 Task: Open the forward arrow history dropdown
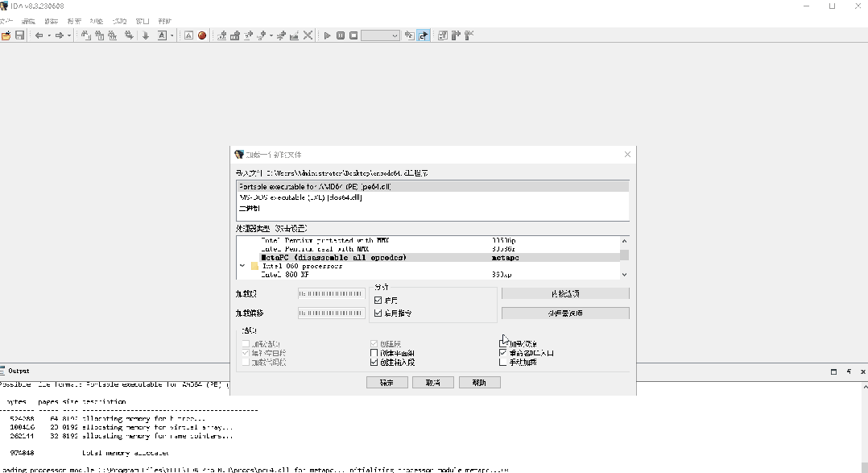pos(68,35)
